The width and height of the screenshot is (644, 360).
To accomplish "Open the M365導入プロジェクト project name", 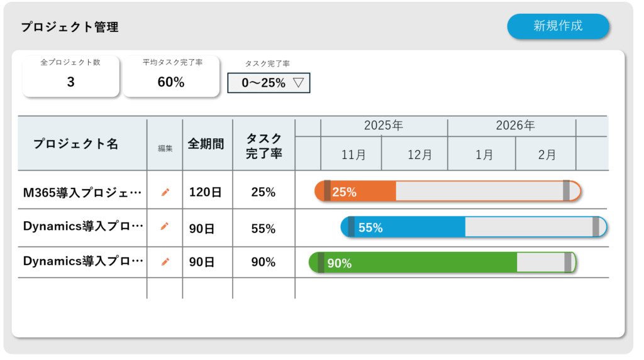I will [82, 193].
